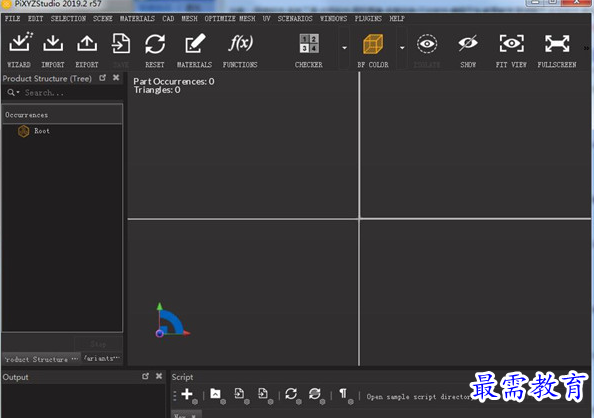Viewport: 594px width, 418px height.
Task: Open the Materials menu
Action: (x=137, y=19)
